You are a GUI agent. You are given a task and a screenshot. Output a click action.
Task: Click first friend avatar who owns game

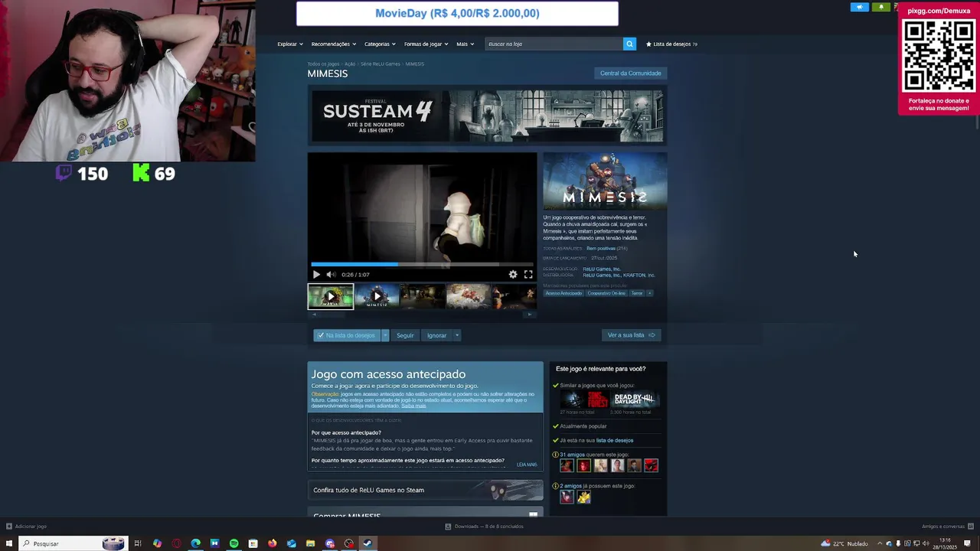click(x=567, y=497)
